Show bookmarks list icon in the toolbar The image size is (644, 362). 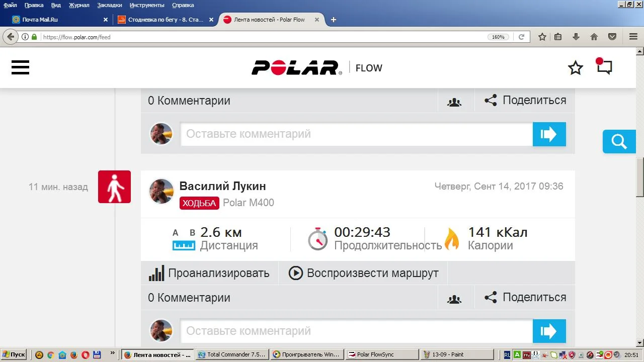point(558,37)
